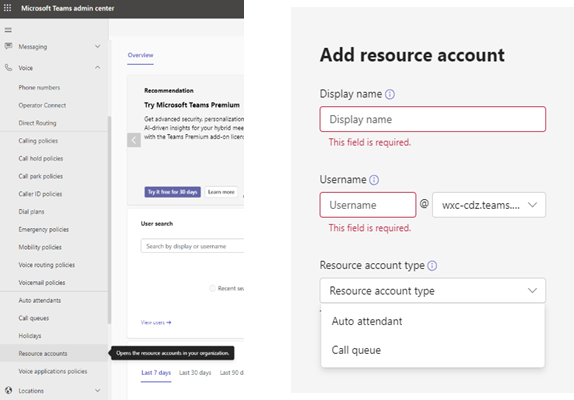Open Emergency policies
Viewport: 574px width, 400px height.
(x=44, y=229)
